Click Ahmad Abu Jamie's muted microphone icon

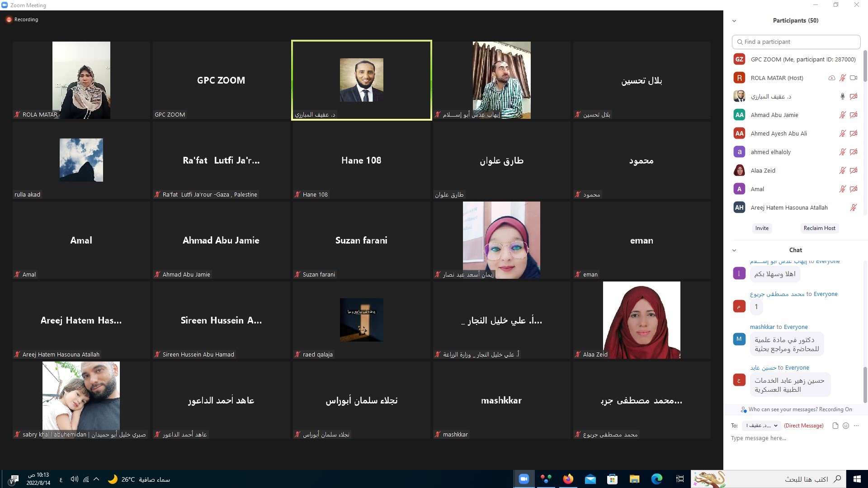842,115
